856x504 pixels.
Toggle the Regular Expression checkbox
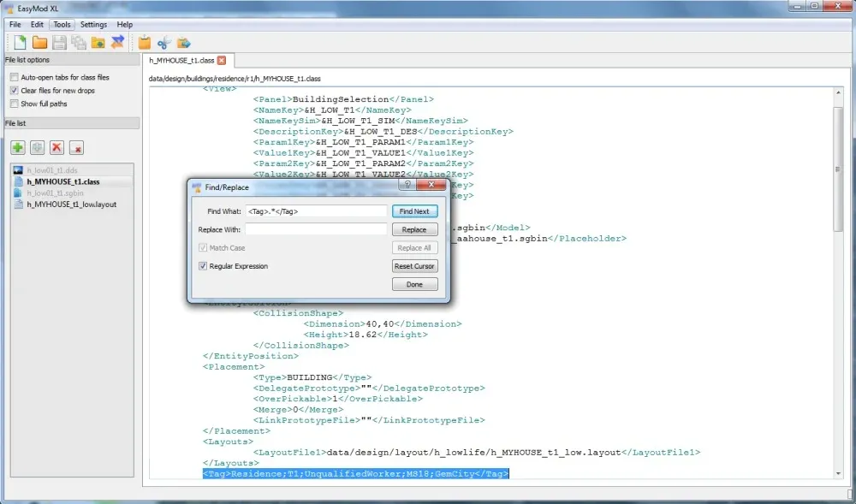[203, 266]
